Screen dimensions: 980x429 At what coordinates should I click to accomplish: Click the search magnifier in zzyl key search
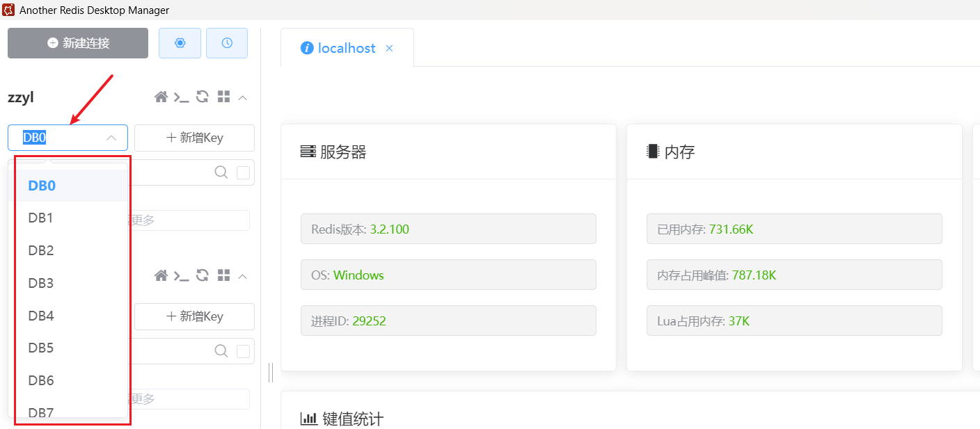pos(221,172)
